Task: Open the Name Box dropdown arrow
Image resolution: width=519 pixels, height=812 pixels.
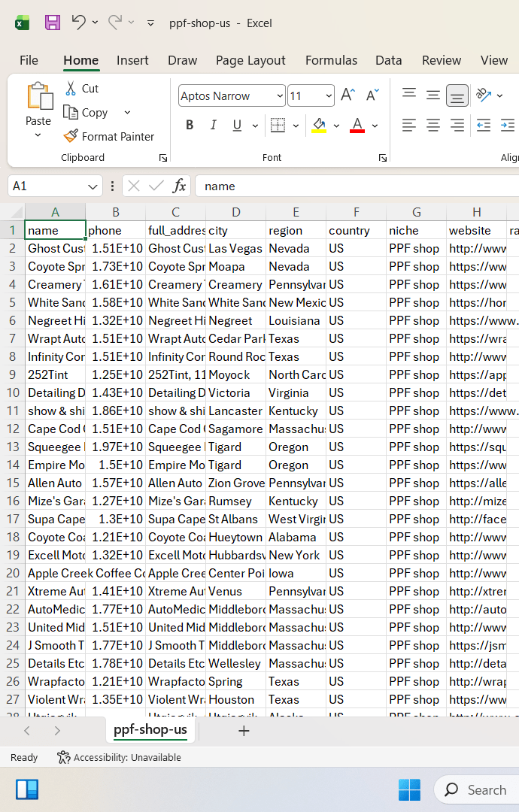Action: tap(93, 186)
